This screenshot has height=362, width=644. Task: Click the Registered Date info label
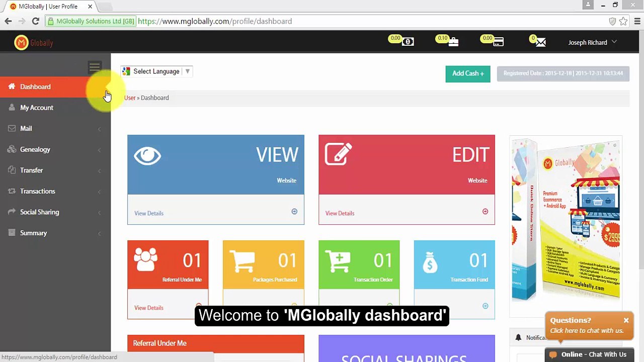(x=563, y=73)
